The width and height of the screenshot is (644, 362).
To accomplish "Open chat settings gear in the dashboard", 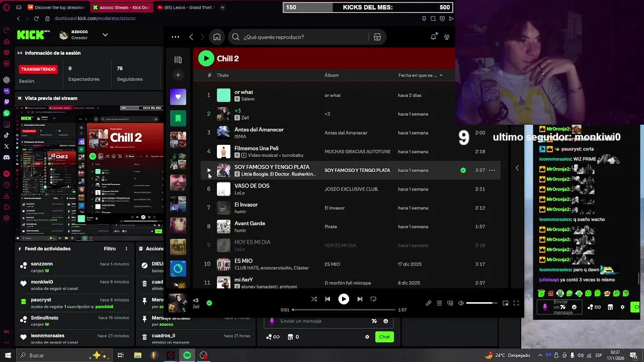I will pyautogui.click(x=367, y=337).
